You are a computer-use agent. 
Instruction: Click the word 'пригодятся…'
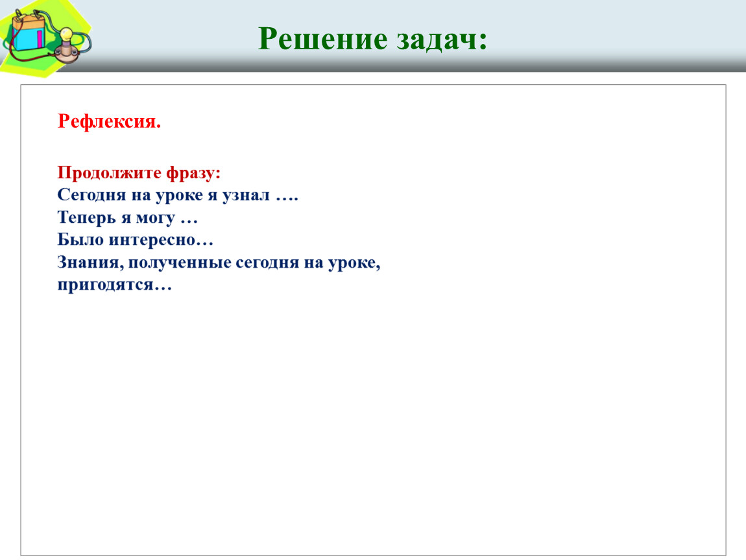click(115, 285)
